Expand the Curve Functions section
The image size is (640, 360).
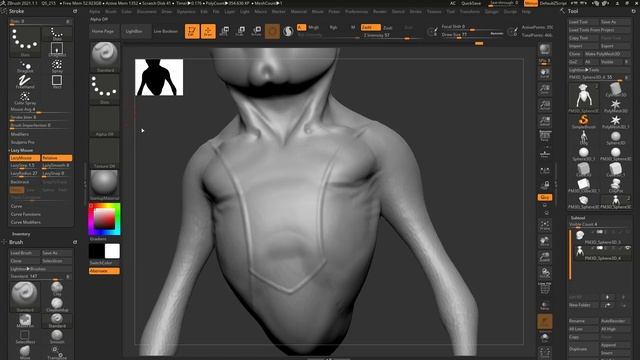point(25,214)
